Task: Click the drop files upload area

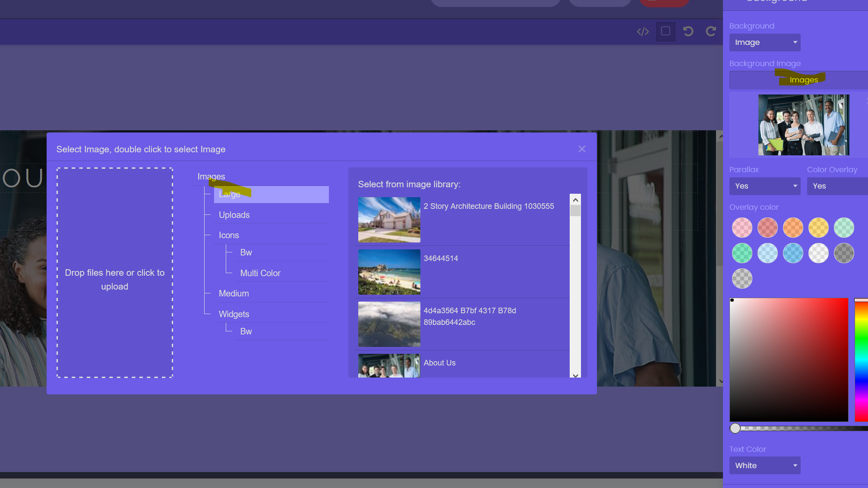Action: [x=115, y=273]
